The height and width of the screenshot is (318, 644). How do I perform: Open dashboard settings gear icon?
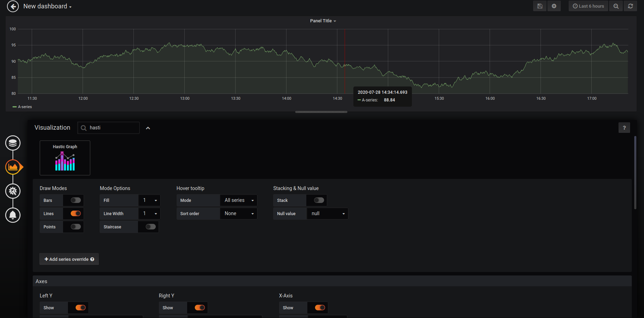coord(554,6)
